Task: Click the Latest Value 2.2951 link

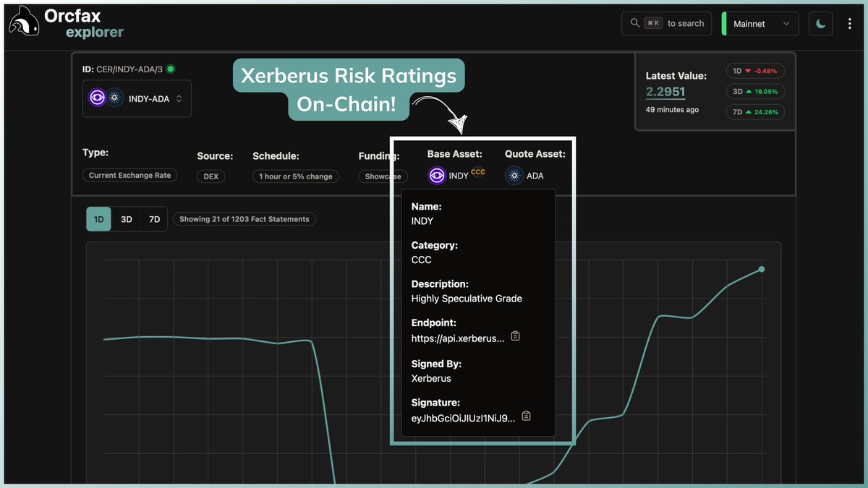Action: click(x=665, y=92)
